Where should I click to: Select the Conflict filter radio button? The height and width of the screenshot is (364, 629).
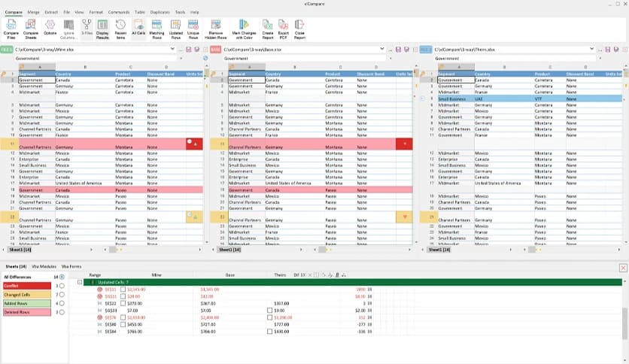[x=62, y=286]
